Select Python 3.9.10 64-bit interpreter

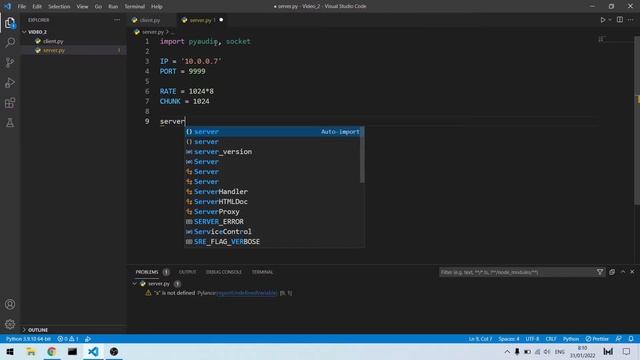(28, 339)
